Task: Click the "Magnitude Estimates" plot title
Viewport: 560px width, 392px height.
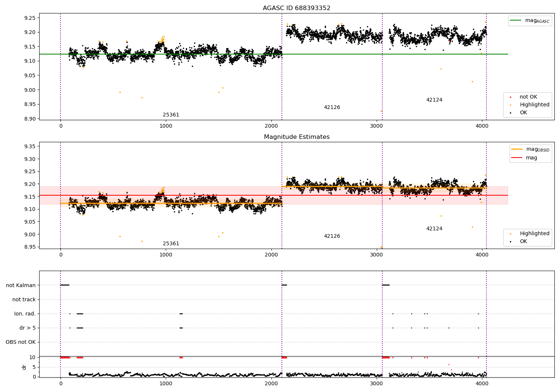Action: click(x=296, y=137)
